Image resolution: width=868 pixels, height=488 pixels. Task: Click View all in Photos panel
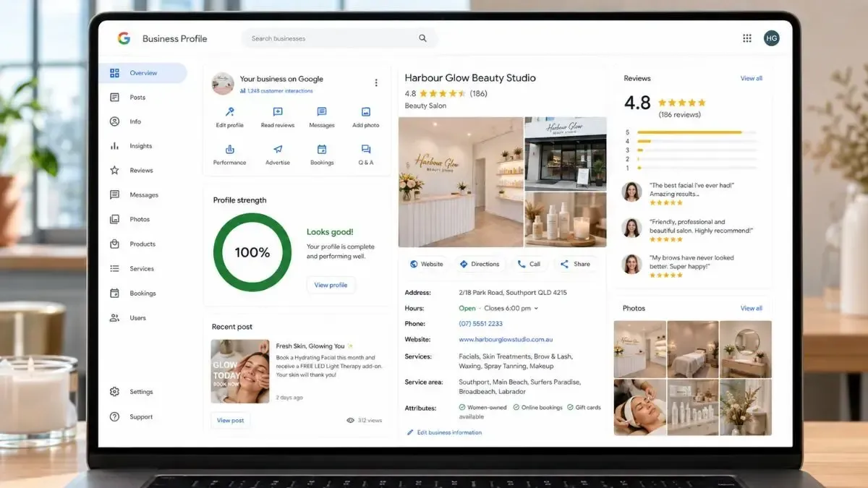click(752, 308)
